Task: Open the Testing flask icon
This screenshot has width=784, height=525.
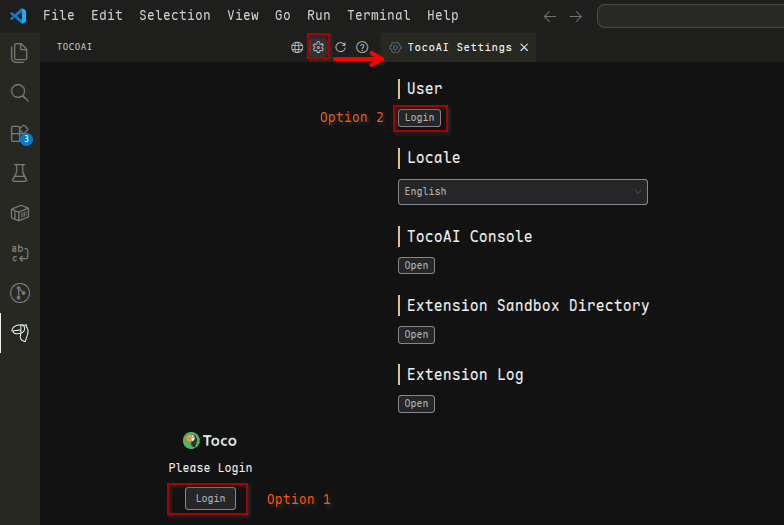Action: click(19, 173)
